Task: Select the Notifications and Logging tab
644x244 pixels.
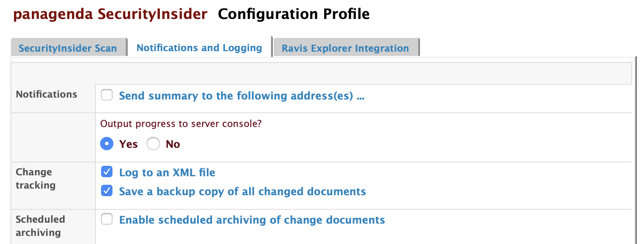Action: click(x=199, y=48)
